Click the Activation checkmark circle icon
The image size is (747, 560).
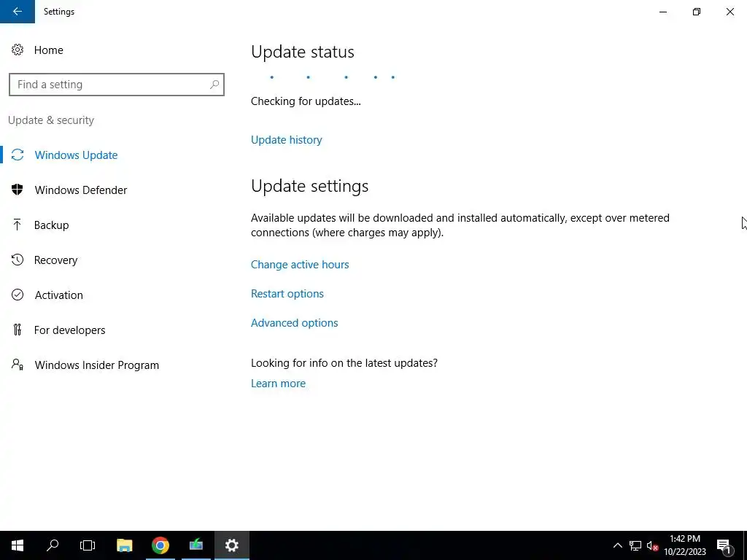(x=18, y=295)
